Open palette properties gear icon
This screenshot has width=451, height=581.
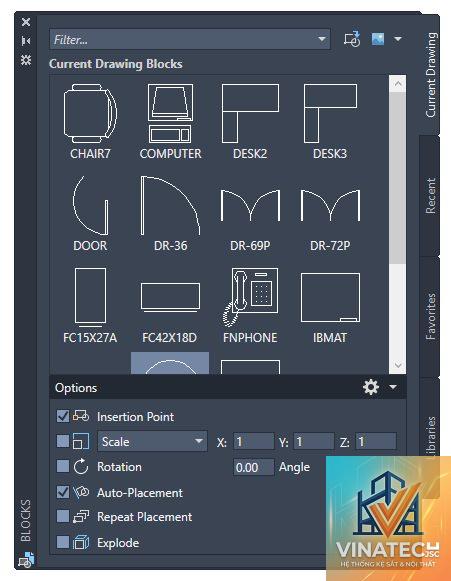pyautogui.click(x=26, y=60)
